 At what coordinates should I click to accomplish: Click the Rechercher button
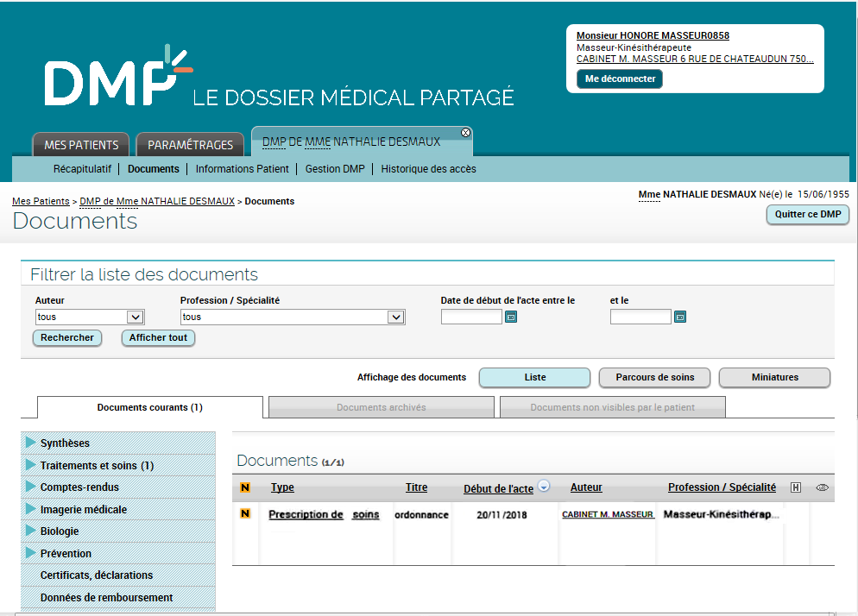[67, 337]
